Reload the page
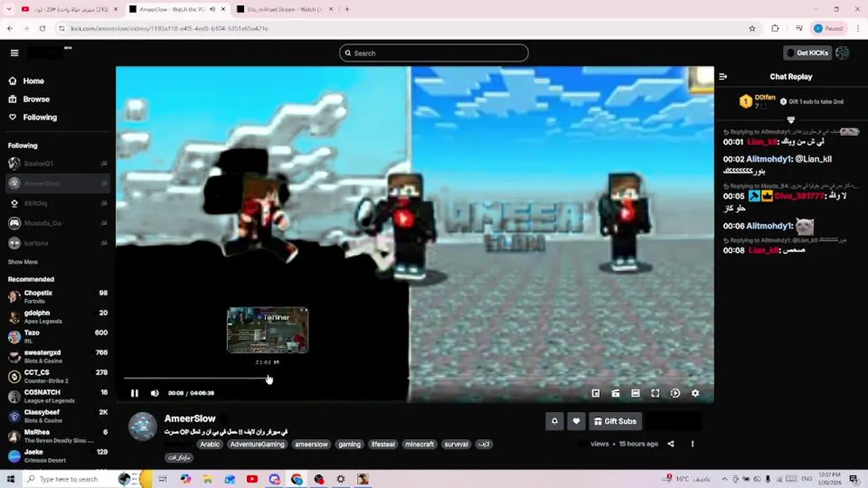The image size is (868, 488). coord(42,28)
